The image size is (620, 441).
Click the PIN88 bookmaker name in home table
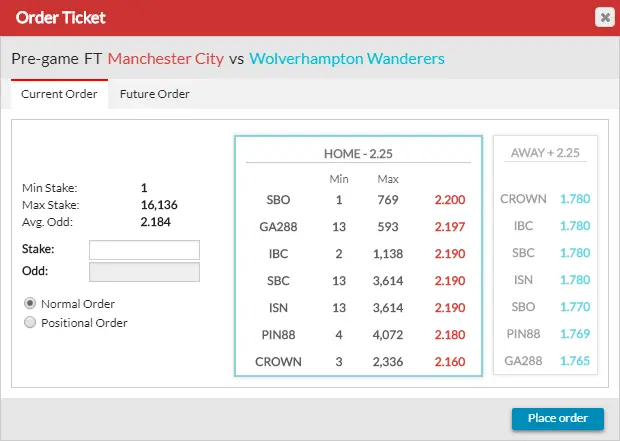point(278,335)
